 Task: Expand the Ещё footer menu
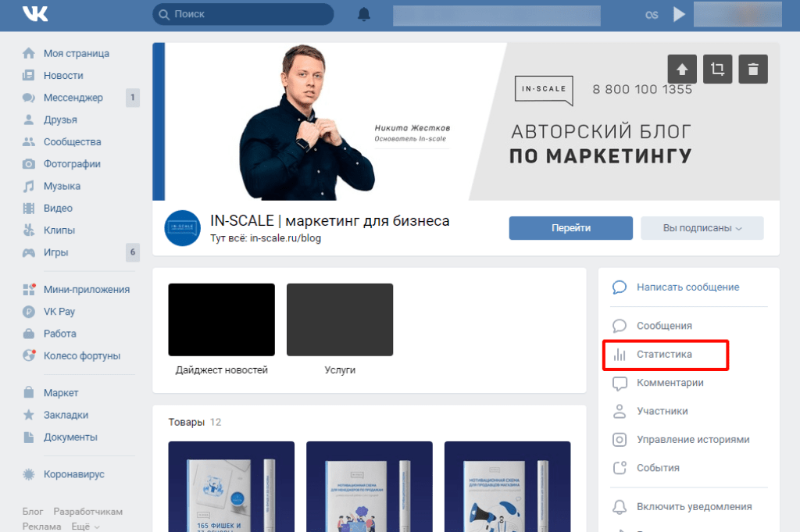(85, 527)
